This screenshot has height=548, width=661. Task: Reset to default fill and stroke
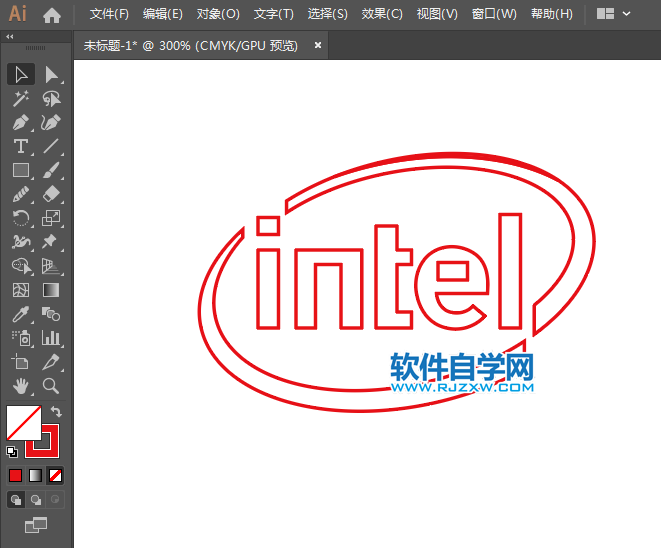12,452
